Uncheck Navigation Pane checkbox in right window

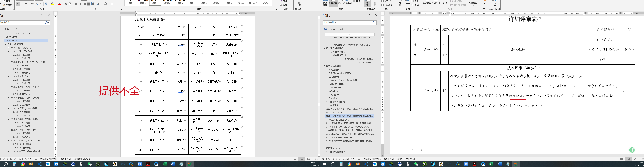tap(383, 5)
